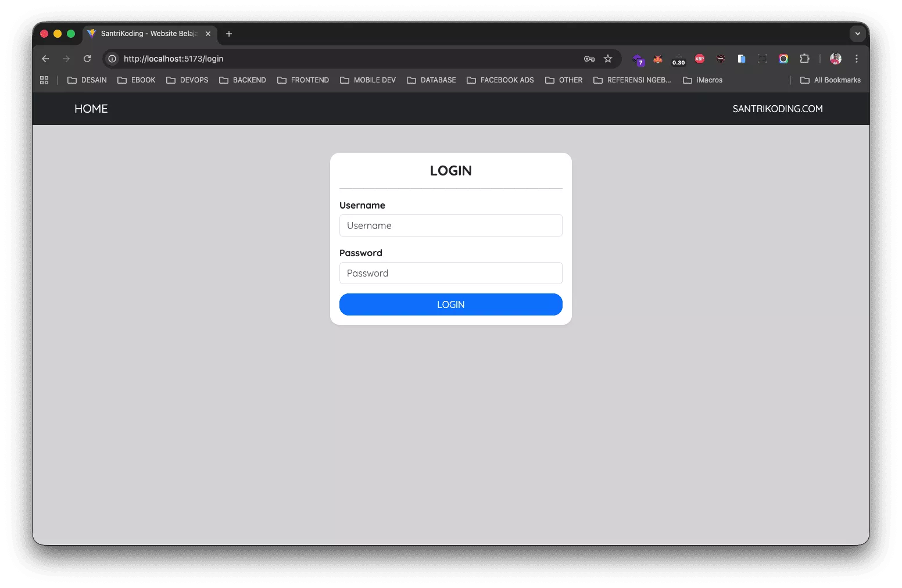Click the browser forward arrow

click(66, 59)
